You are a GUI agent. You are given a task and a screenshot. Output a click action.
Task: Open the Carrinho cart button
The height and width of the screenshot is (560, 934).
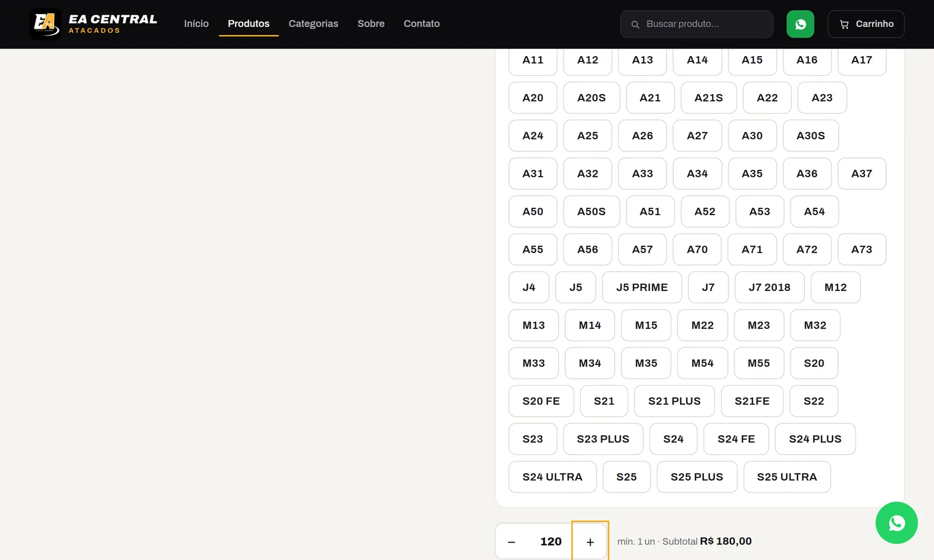click(x=866, y=24)
